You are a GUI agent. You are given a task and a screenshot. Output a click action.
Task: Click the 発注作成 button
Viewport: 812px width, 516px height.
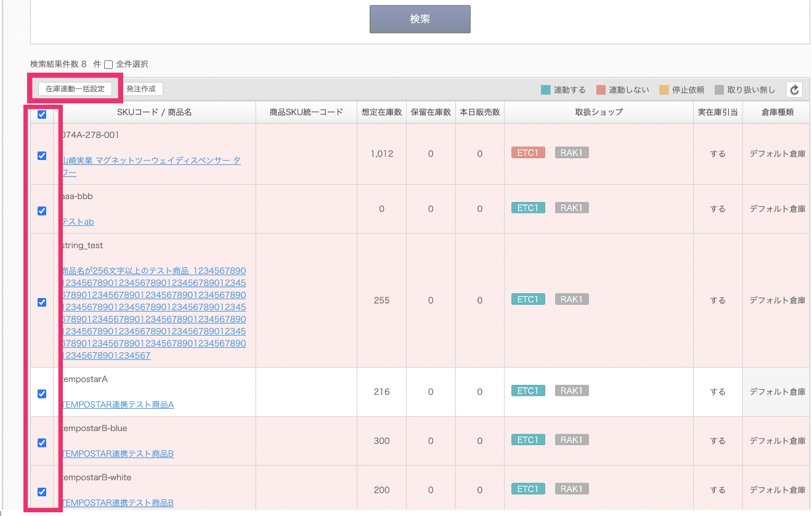pyautogui.click(x=141, y=89)
